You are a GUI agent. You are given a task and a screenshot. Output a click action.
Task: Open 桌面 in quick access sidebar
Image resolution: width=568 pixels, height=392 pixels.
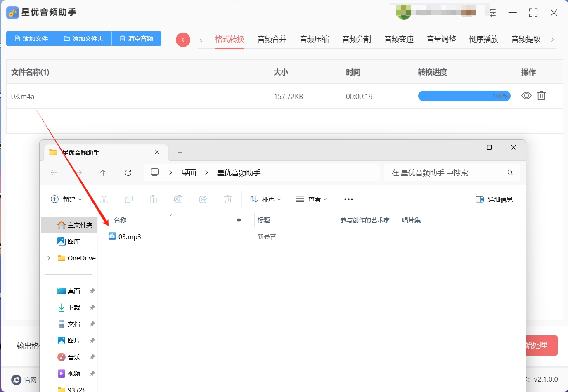pos(69,291)
